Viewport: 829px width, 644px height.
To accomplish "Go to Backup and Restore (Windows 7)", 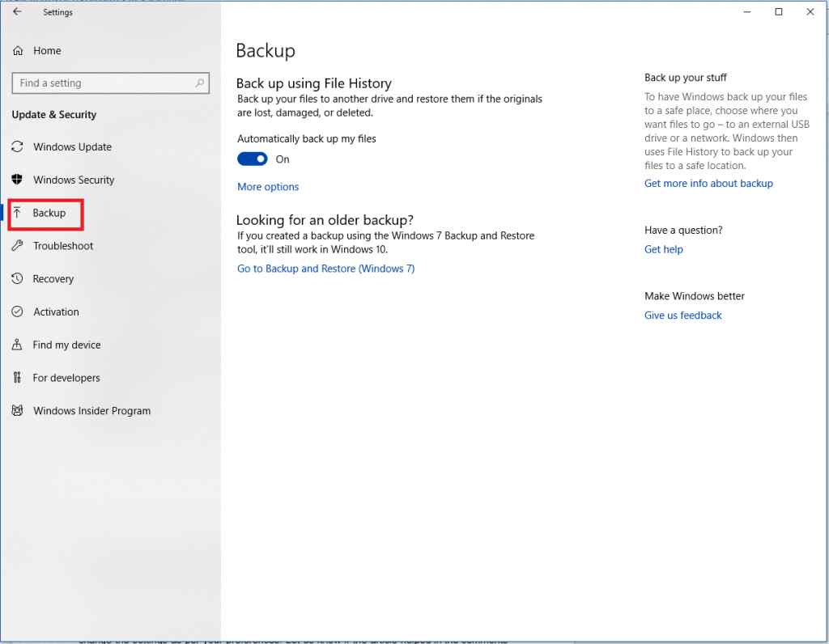I will [325, 269].
